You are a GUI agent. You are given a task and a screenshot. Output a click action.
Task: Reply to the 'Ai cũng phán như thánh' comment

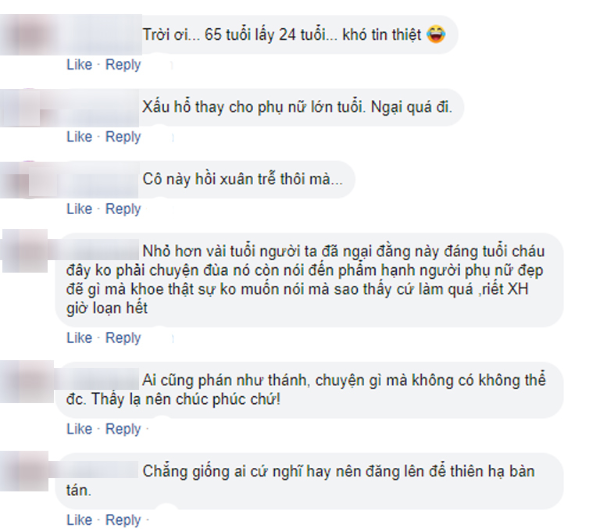[x=123, y=429]
